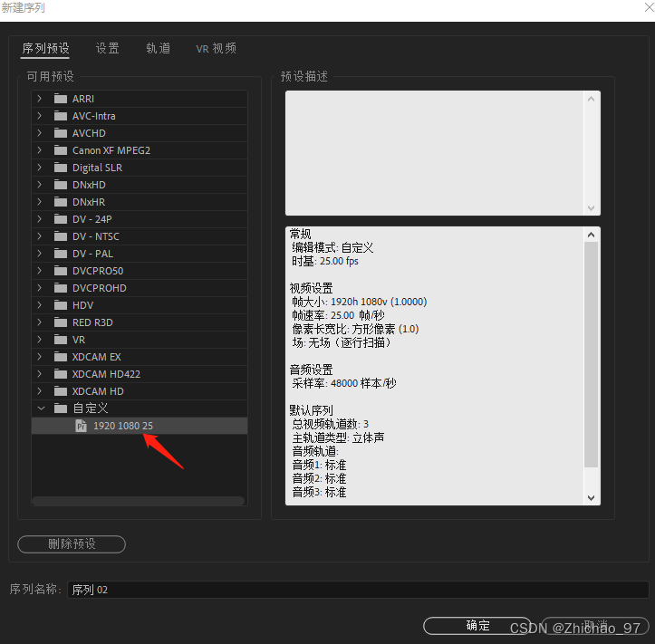The height and width of the screenshot is (644, 655).
Task: Click the settings summary scrollbar thumb
Action: (x=591, y=354)
